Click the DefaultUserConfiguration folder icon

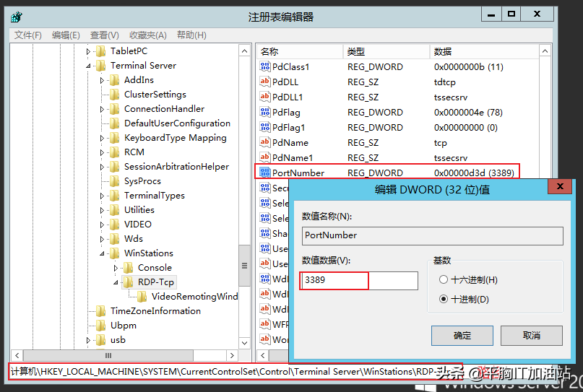pyautogui.click(x=115, y=123)
